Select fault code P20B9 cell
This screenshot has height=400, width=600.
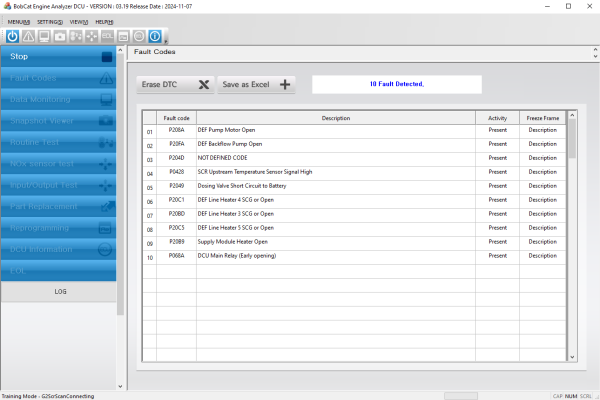click(176, 242)
